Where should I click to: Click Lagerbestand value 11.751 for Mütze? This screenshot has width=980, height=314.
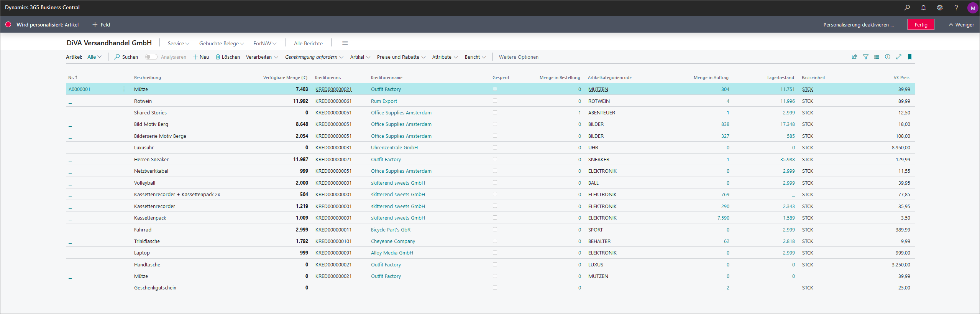tap(788, 89)
